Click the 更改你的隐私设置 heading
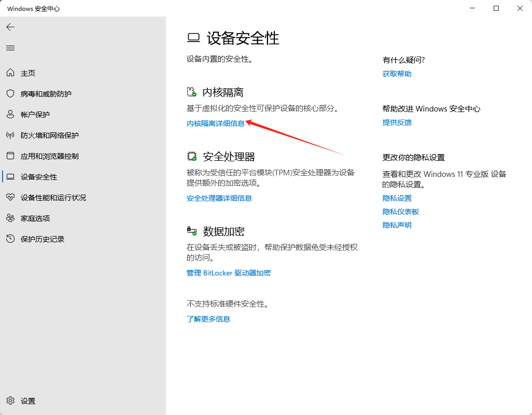Screen dimensions: 532x415 click(414, 158)
